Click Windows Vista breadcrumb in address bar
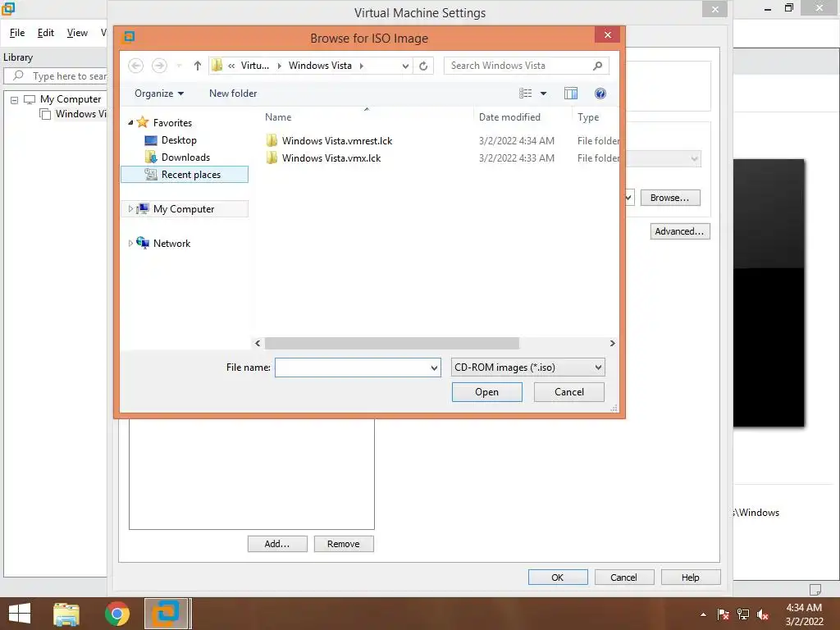This screenshot has height=630, width=840. click(x=320, y=66)
